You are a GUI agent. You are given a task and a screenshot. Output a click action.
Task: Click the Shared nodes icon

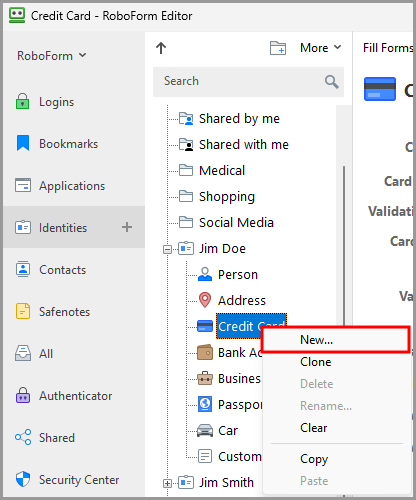(x=23, y=437)
